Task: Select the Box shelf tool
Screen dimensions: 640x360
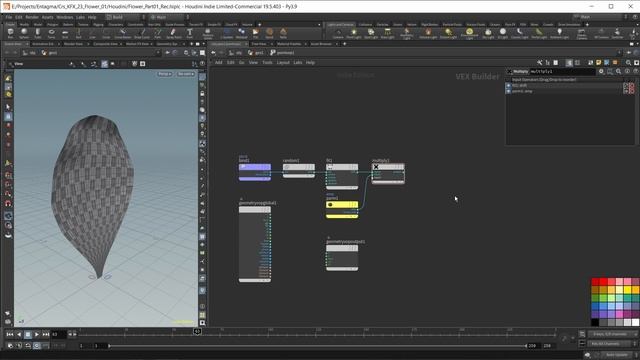Action: click(10, 33)
